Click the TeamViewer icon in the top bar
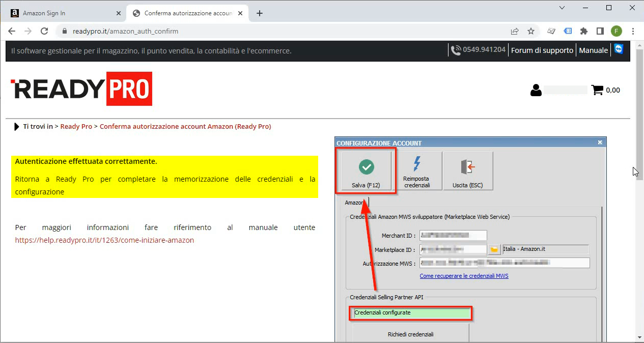This screenshot has width=644, height=343. pyautogui.click(x=619, y=49)
